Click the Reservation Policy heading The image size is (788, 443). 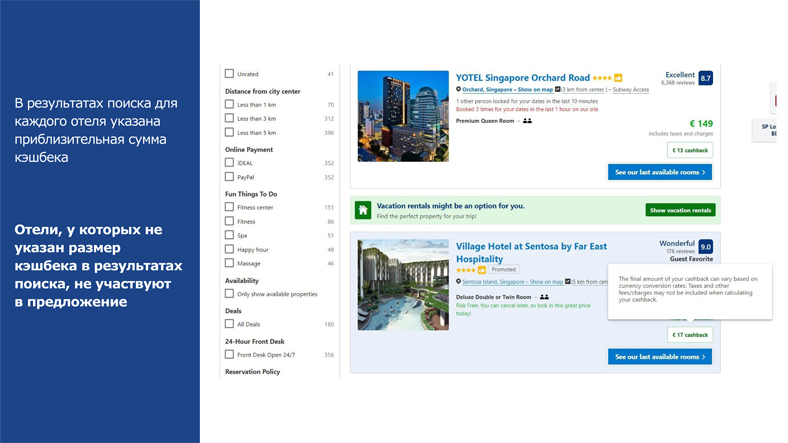(253, 372)
